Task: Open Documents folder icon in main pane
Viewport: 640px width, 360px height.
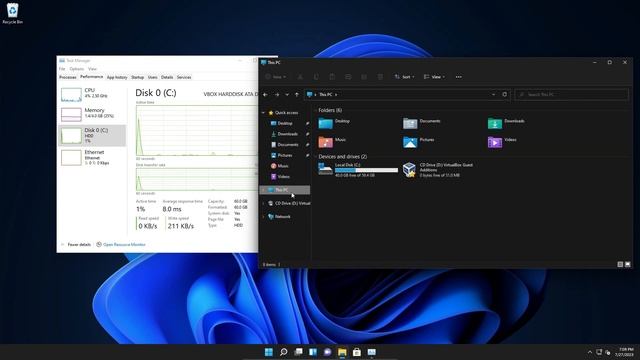Action: pos(410,123)
